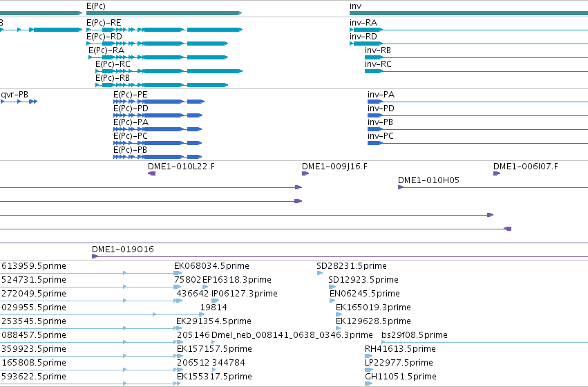Click the inv-RD transcript label

click(x=363, y=37)
